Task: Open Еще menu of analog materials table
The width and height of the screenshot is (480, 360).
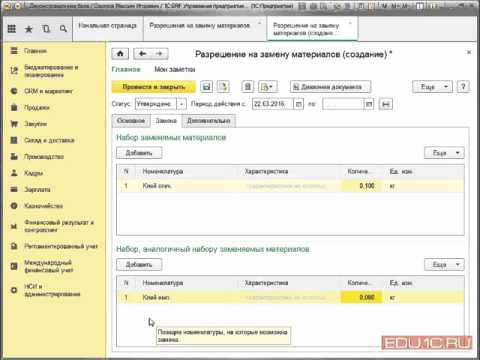Action: 444,265
